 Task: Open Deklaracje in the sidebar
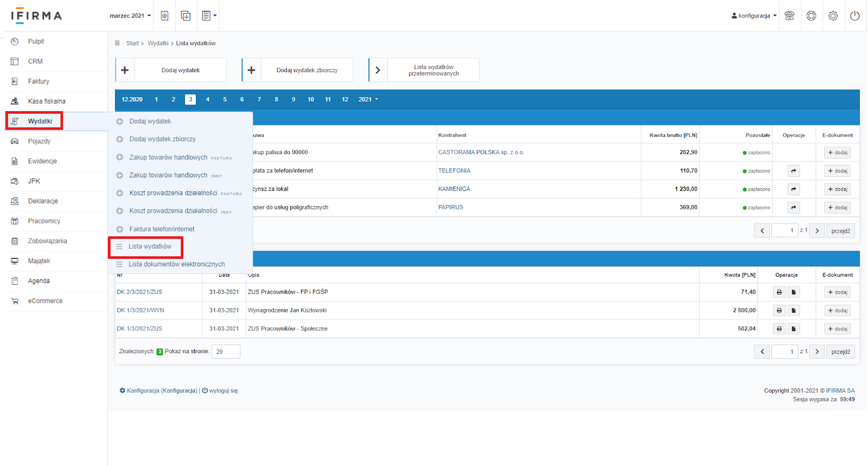click(43, 201)
